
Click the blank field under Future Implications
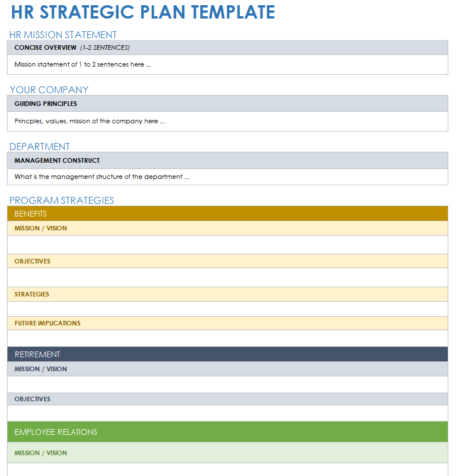click(x=227, y=338)
